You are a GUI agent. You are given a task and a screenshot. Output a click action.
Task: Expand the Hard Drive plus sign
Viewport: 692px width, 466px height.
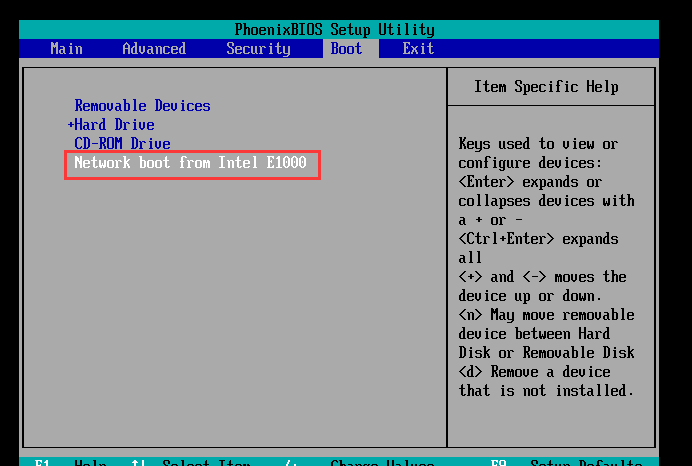71,125
